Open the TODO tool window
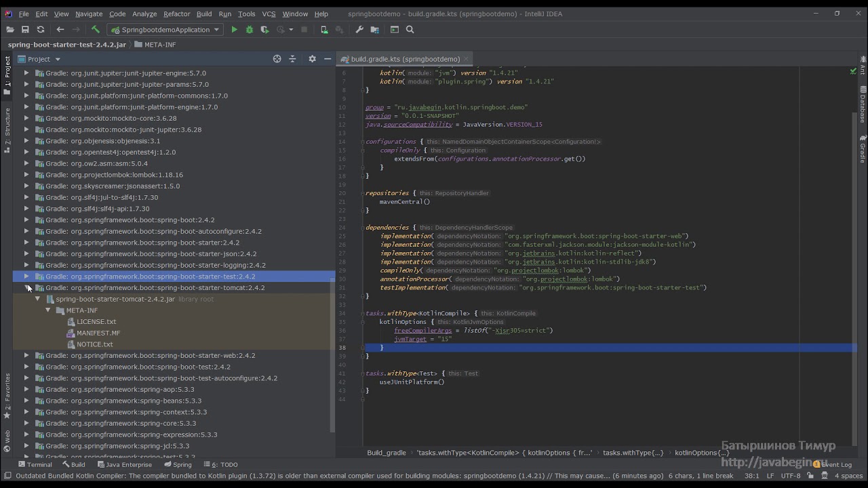 click(220, 465)
